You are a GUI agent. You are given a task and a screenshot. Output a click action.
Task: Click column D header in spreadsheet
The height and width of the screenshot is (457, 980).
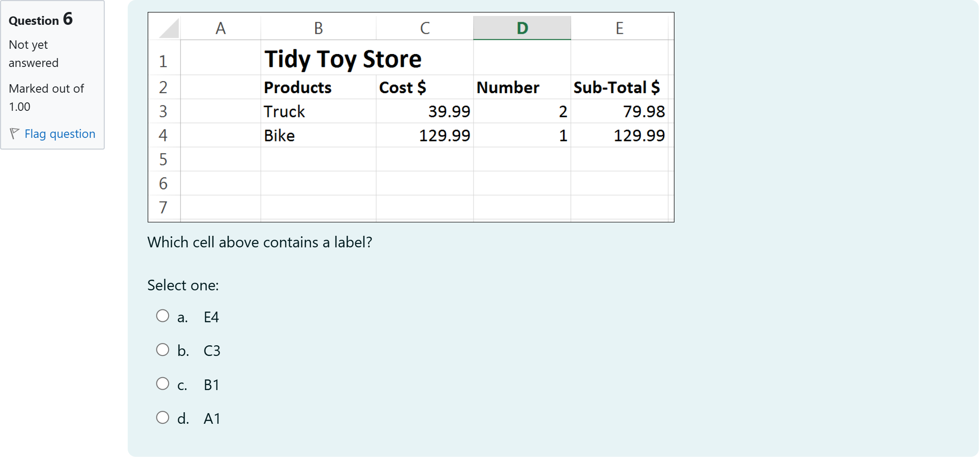(x=522, y=28)
